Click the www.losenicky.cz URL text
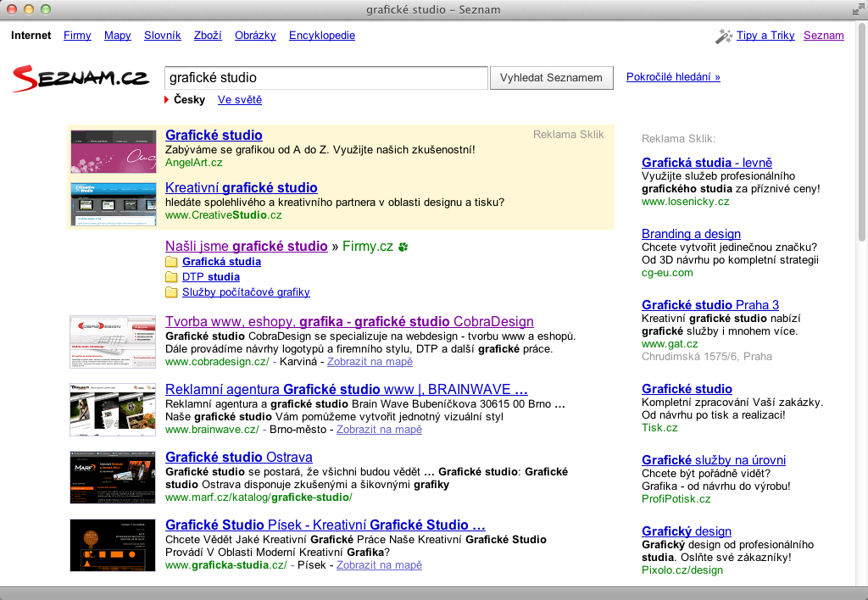 [x=685, y=202]
